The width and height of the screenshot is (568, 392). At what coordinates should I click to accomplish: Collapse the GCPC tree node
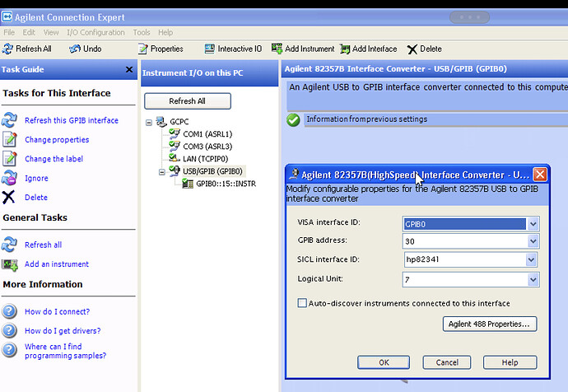coord(149,123)
